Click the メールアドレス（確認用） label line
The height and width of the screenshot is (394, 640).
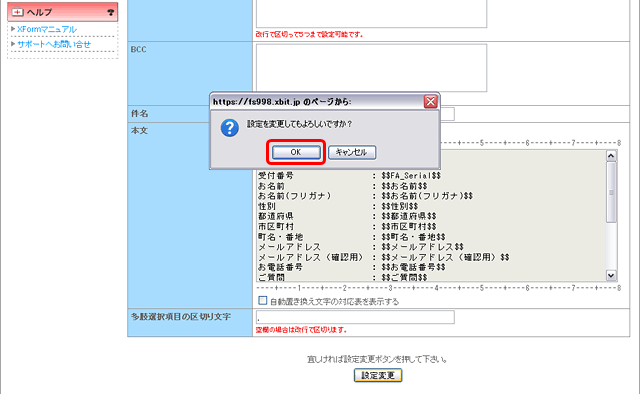click(x=310, y=257)
